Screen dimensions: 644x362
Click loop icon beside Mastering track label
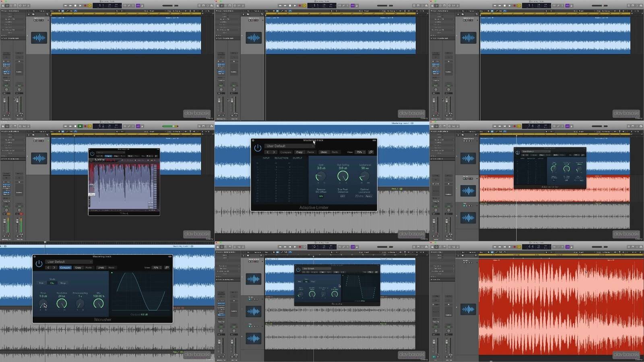pos(412,123)
